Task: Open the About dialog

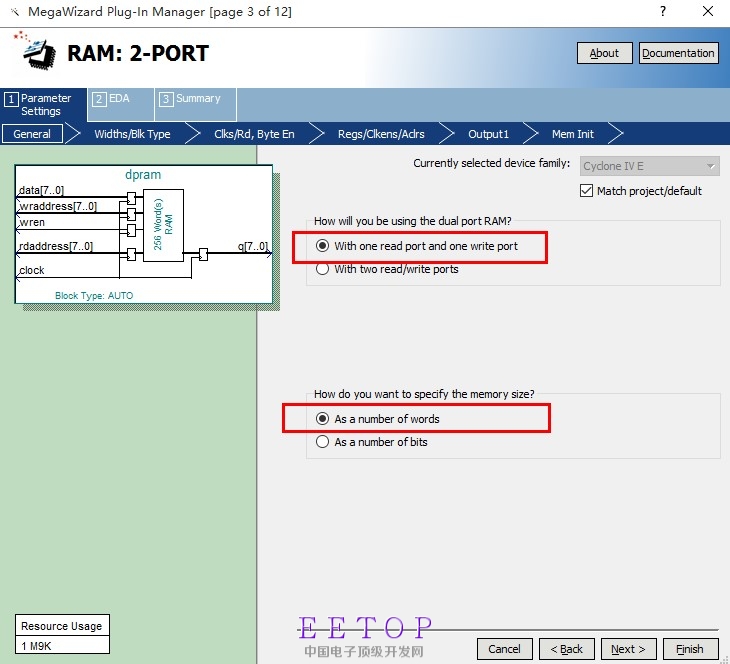Action: pos(604,53)
